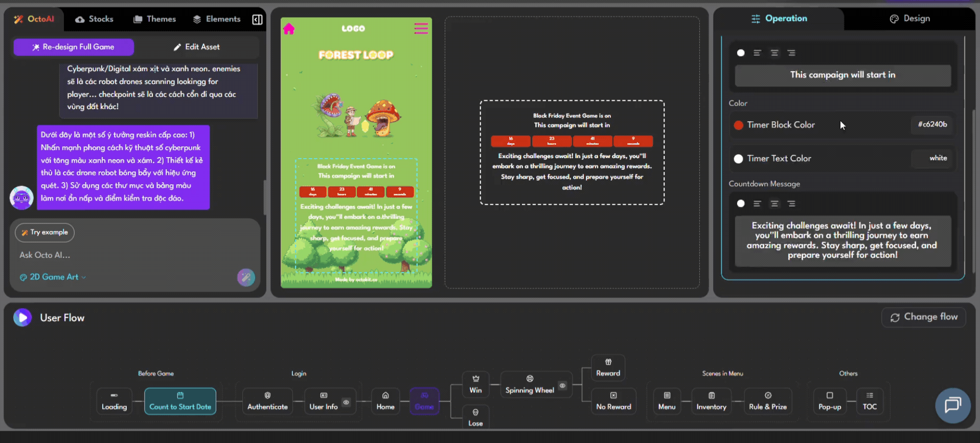
Task: Toggle visibility eye on Spinning Wheel node
Action: (562, 386)
